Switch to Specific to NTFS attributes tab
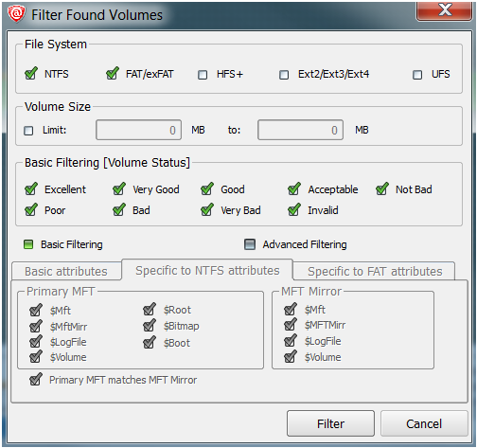477x448 pixels. click(x=207, y=270)
